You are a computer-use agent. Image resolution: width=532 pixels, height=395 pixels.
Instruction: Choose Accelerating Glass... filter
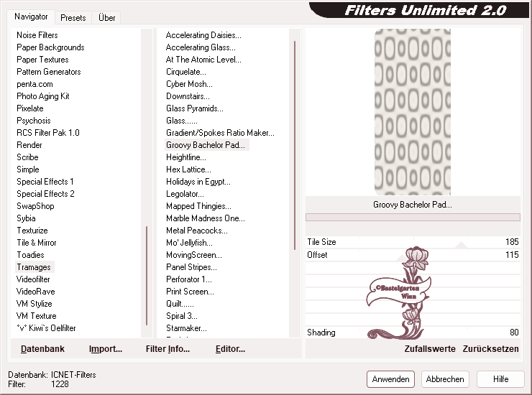click(201, 47)
